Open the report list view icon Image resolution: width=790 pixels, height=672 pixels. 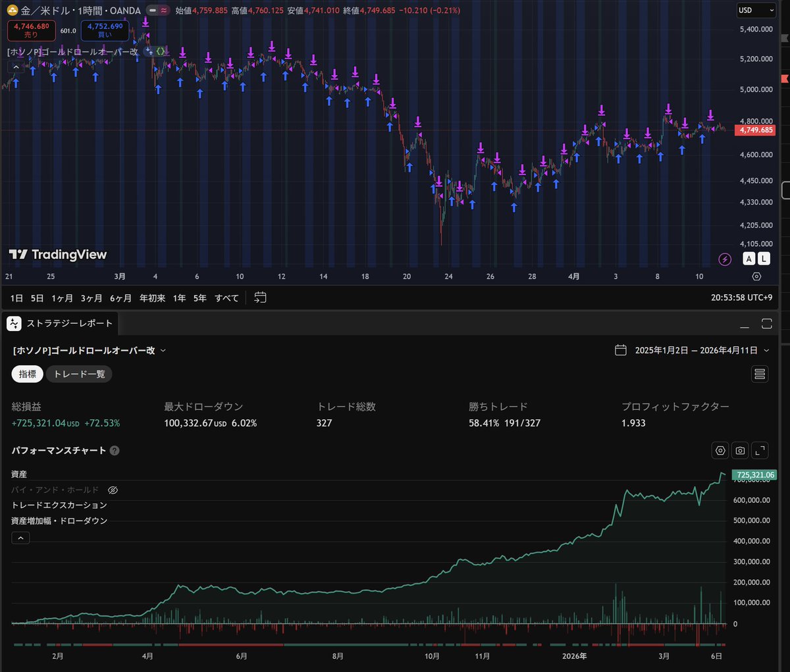coord(760,374)
